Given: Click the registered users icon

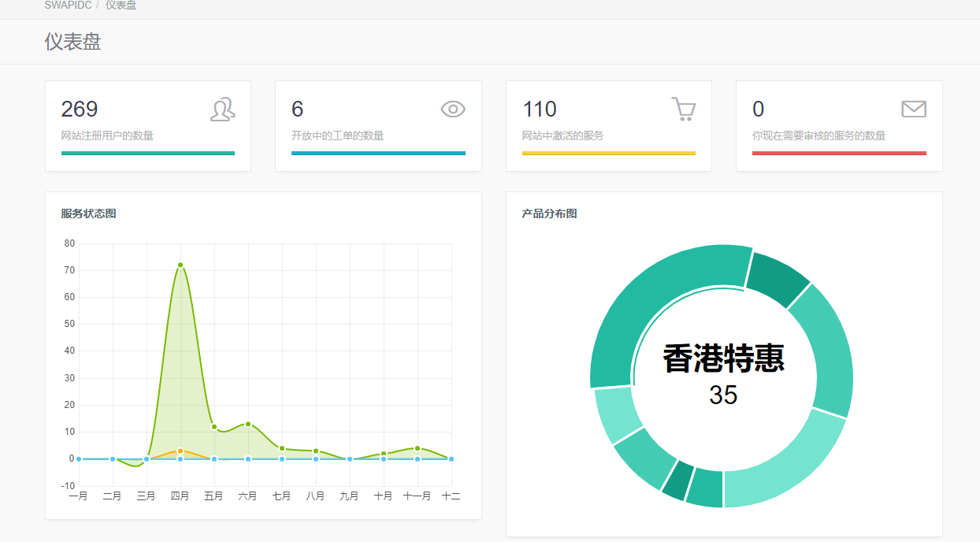Looking at the screenshot, I should pyautogui.click(x=223, y=109).
